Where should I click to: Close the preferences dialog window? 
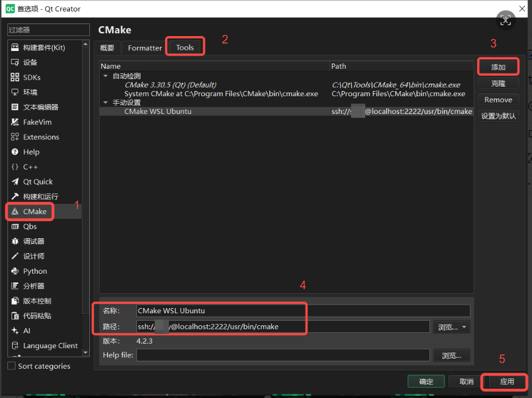pyautogui.click(x=522, y=9)
